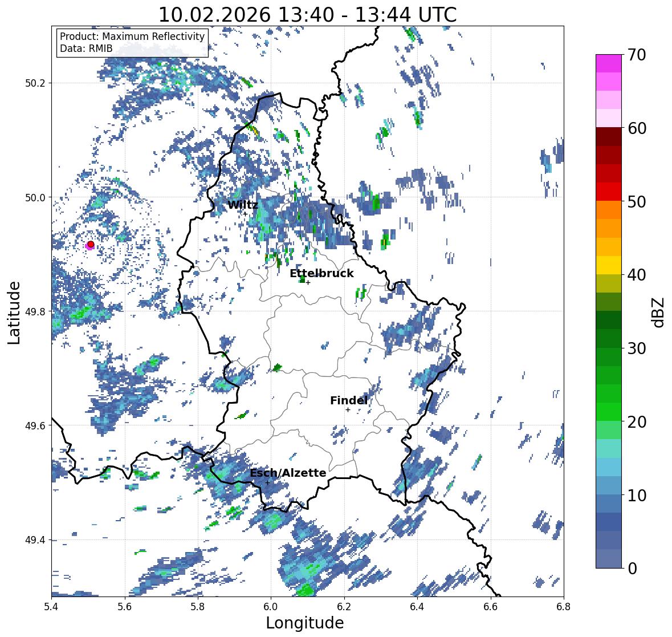
Task: Click the plus marker below the Ettelbruck label
Action: tap(308, 282)
